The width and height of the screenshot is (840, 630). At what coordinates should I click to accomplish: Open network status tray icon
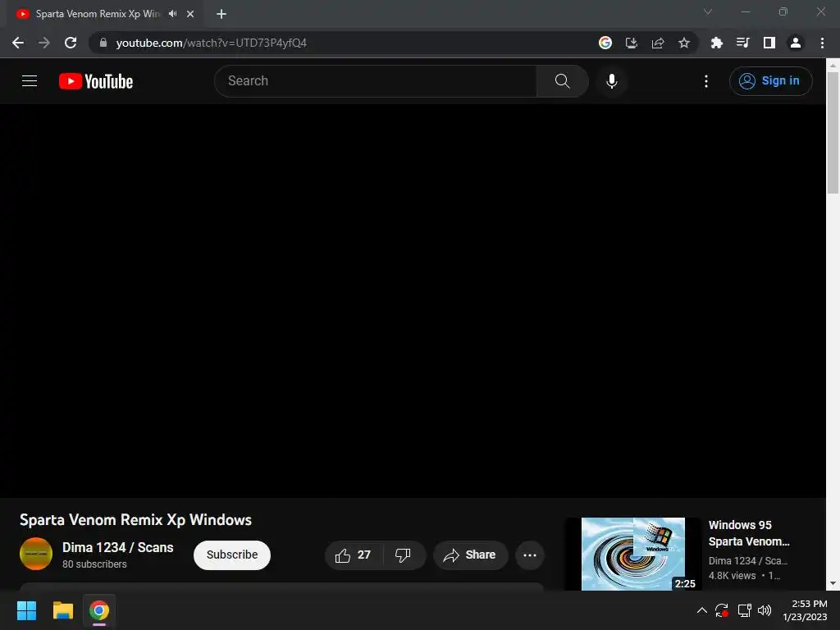tap(744, 610)
